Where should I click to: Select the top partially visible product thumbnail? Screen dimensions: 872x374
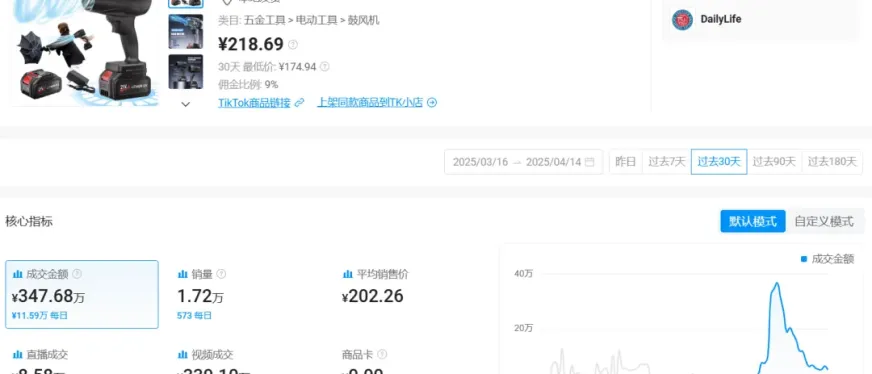point(186,3)
